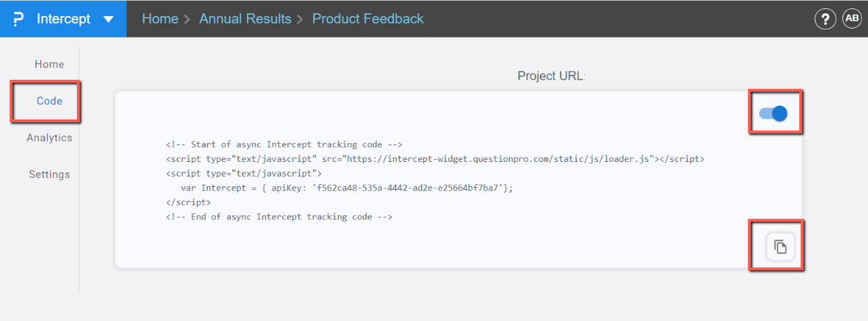Click the apiKey line in the code
This screenshot has height=321, width=868.
click(x=346, y=188)
